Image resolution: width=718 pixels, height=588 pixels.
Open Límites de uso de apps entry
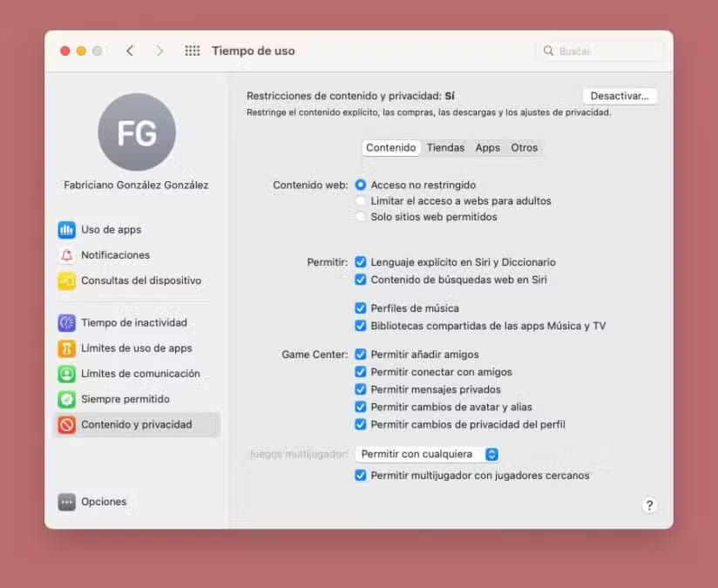tap(137, 348)
